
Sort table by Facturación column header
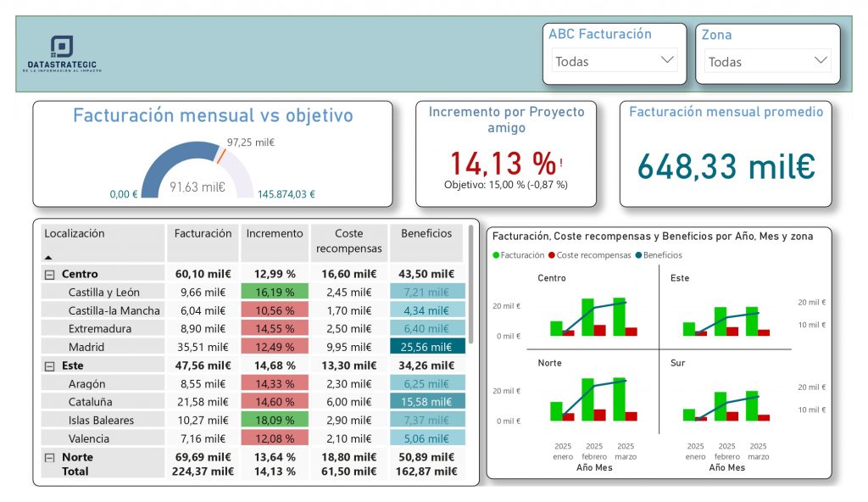(203, 233)
